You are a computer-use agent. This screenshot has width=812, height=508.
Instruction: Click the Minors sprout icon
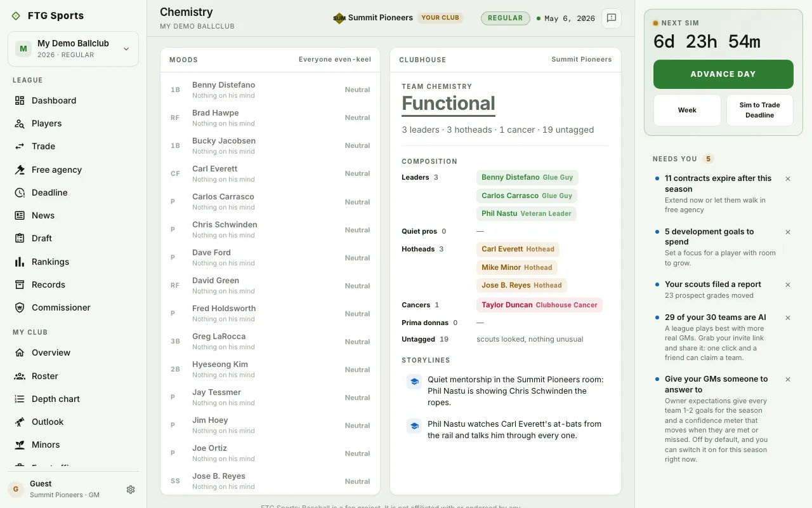[x=20, y=444]
